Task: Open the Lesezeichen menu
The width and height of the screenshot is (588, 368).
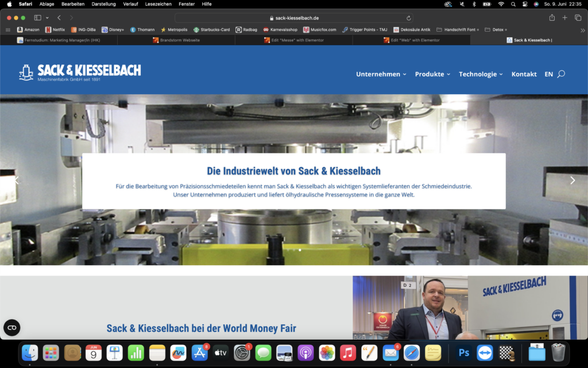Action: click(158, 4)
